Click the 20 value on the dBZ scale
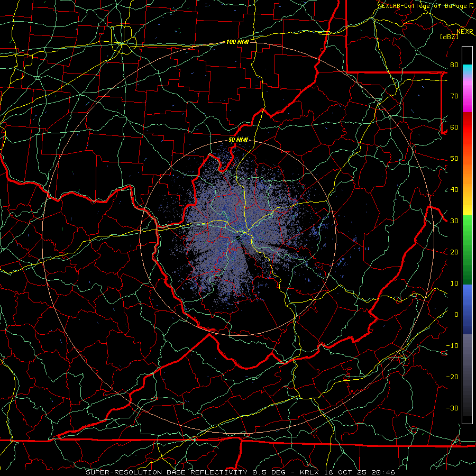This screenshot has height=476, width=476. tap(454, 252)
